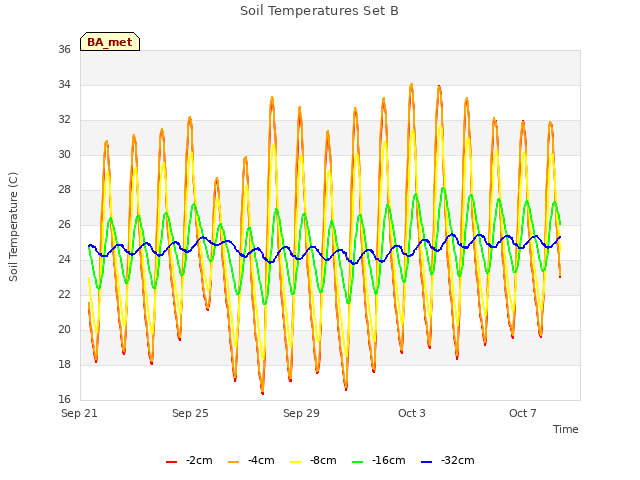Click the Sep 29 x-axis tick label

301,413
